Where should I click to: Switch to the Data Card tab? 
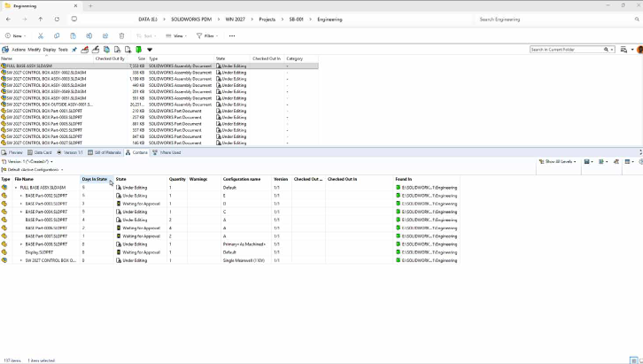[x=40, y=152]
